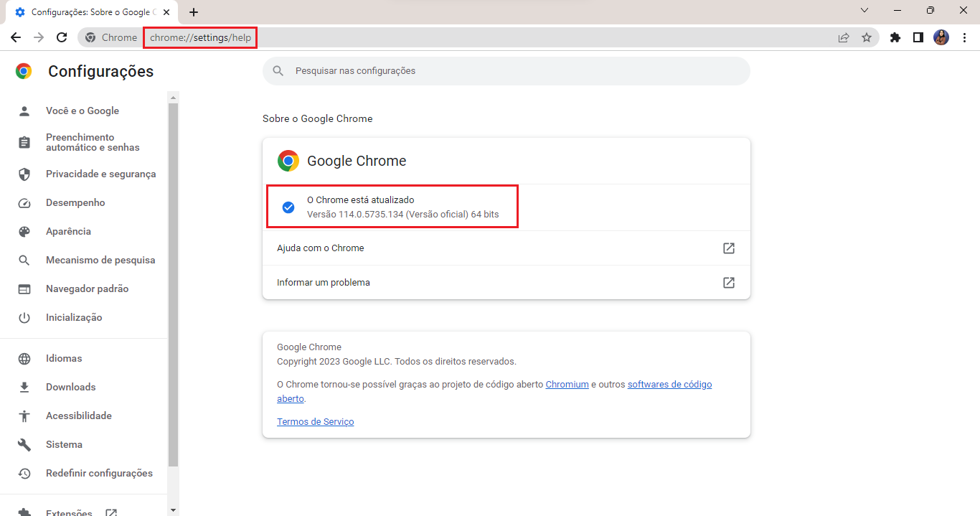Click the sidebar scrollbar up arrow

(173, 96)
